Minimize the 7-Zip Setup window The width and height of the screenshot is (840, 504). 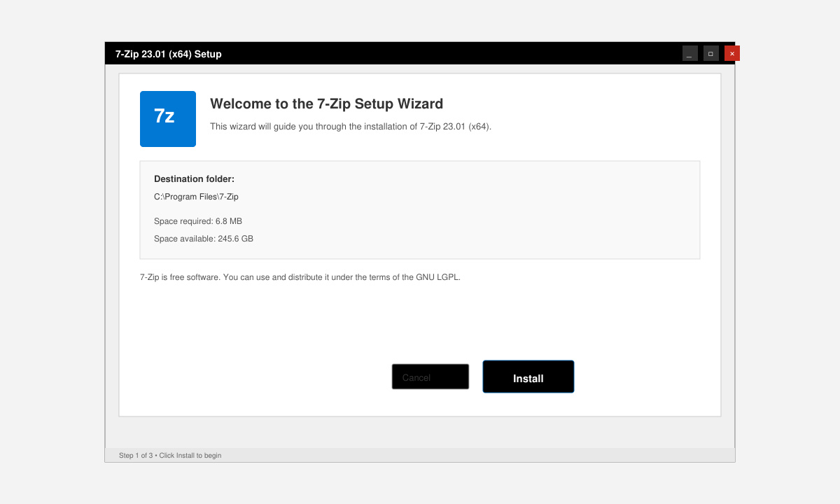(x=690, y=53)
